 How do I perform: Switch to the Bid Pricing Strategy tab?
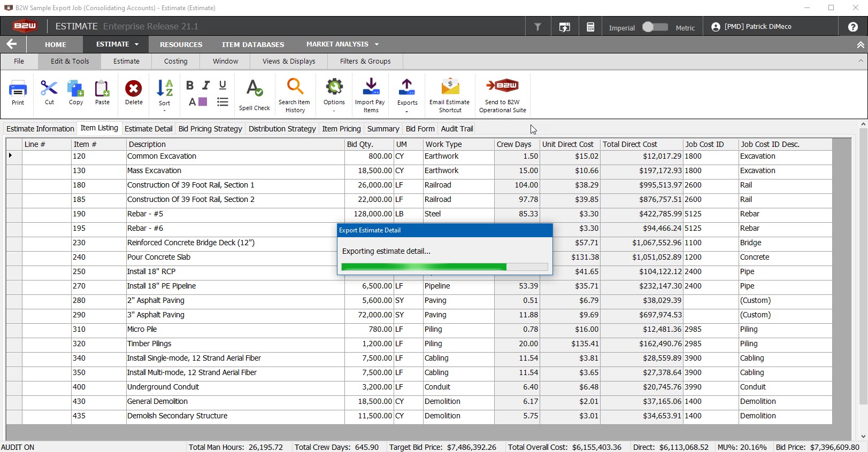tap(210, 129)
